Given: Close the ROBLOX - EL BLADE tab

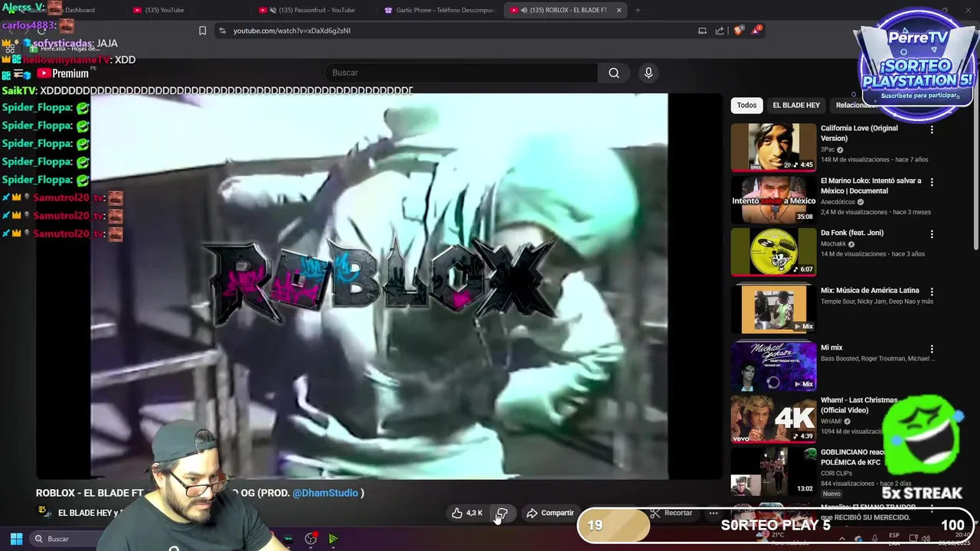Looking at the screenshot, I should [619, 10].
